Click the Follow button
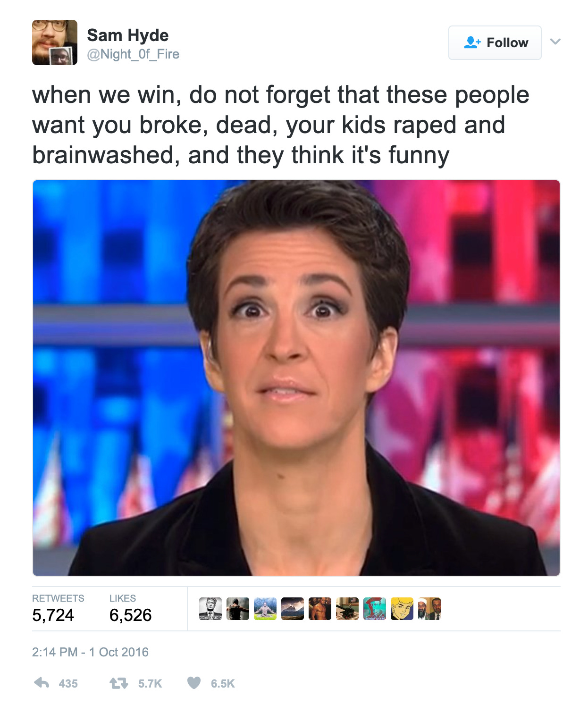Viewport: 588px width, 705px height. tap(495, 42)
